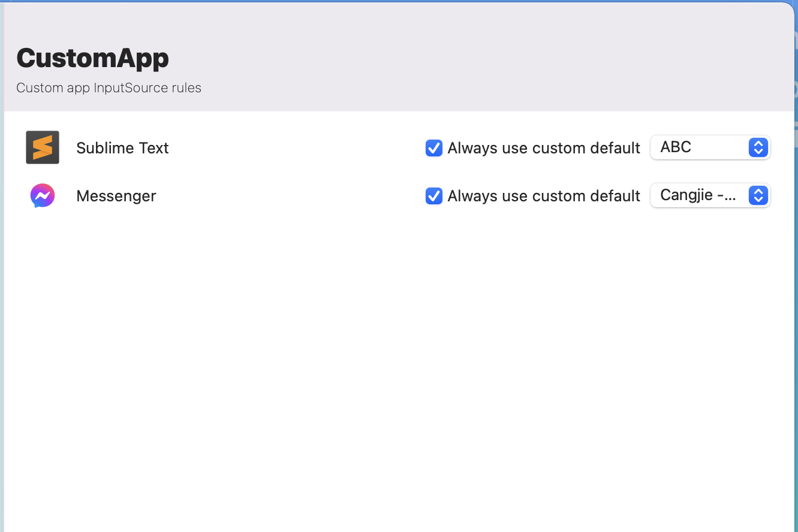Click the "Cangjie" text in the dropdown

click(686, 196)
